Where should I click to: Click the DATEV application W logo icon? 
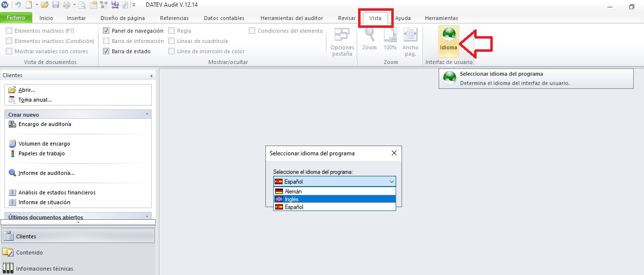tap(5, 5)
